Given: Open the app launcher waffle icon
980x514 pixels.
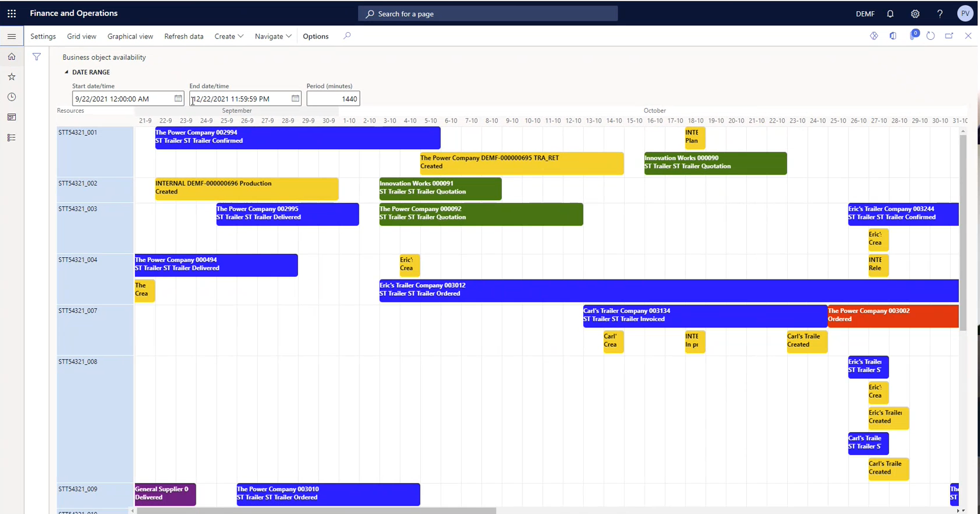Looking at the screenshot, I should pos(12,13).
